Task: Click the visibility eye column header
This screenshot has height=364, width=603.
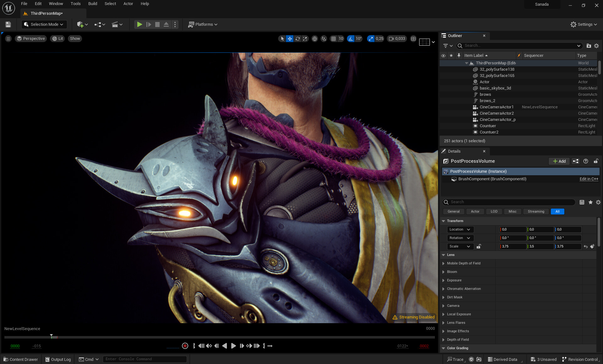Action: [443, 56]
